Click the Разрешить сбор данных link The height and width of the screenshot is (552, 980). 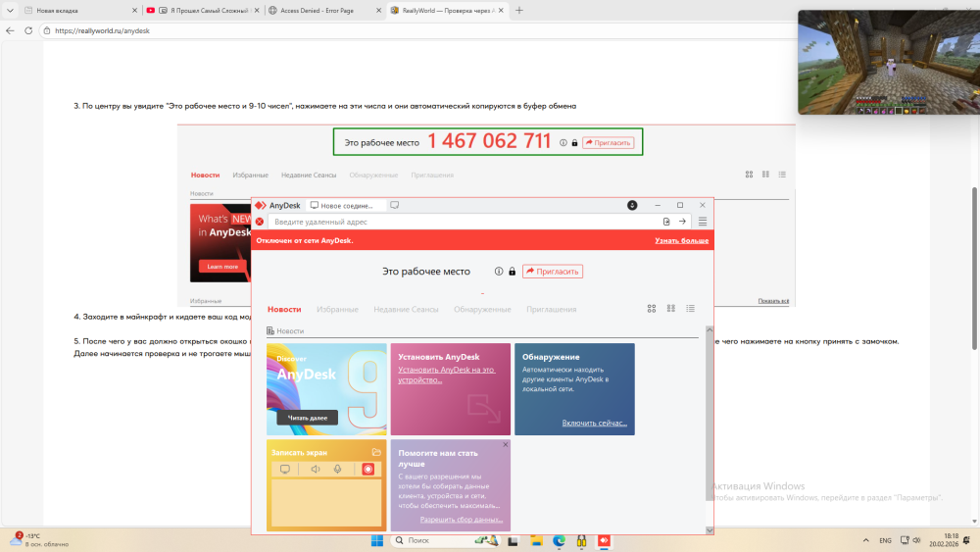(462, 520)
